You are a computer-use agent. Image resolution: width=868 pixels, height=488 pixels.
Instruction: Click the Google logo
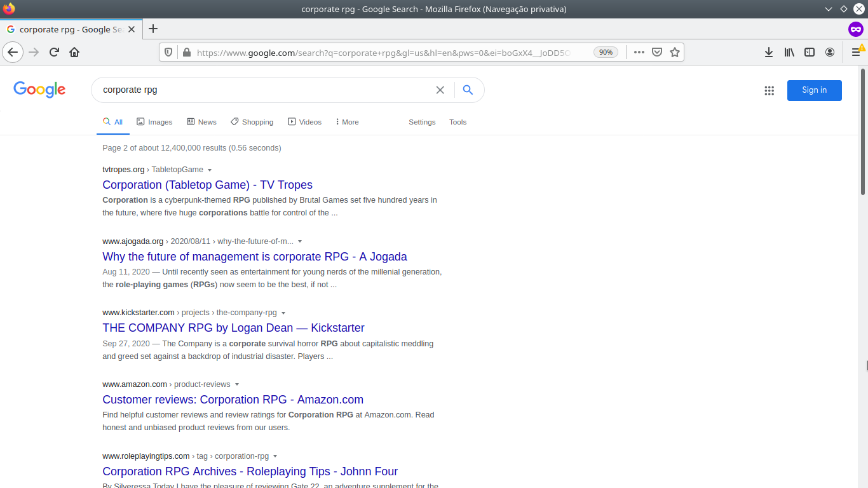pos(39,90)
